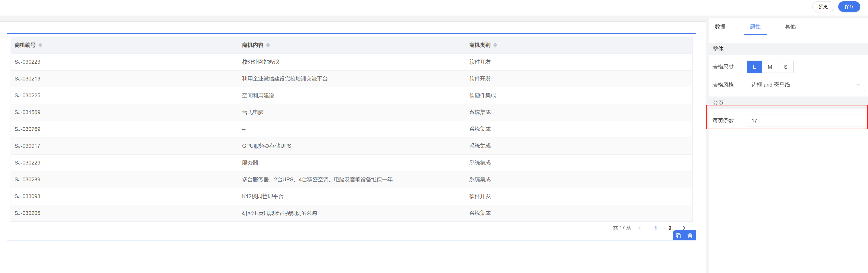Click the copy component icon
Image resolution: width=868 pixels, height=273 pixels.
(678, 236)
